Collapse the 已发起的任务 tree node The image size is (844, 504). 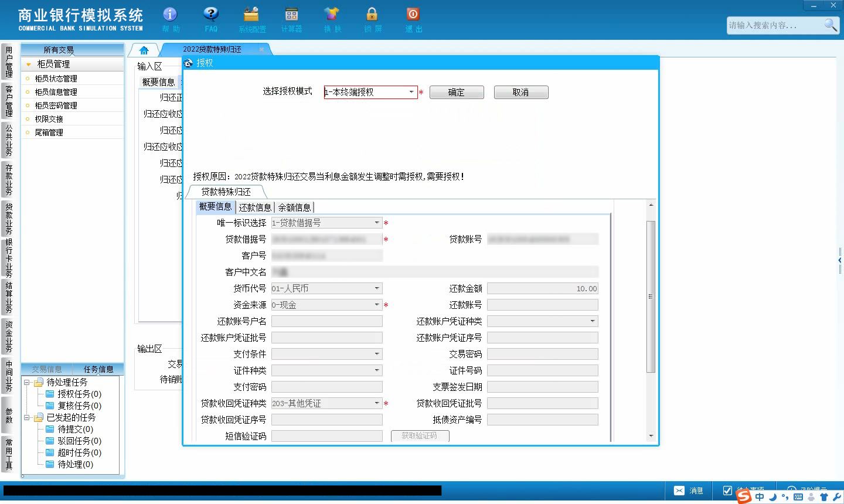tap(26, 418)
